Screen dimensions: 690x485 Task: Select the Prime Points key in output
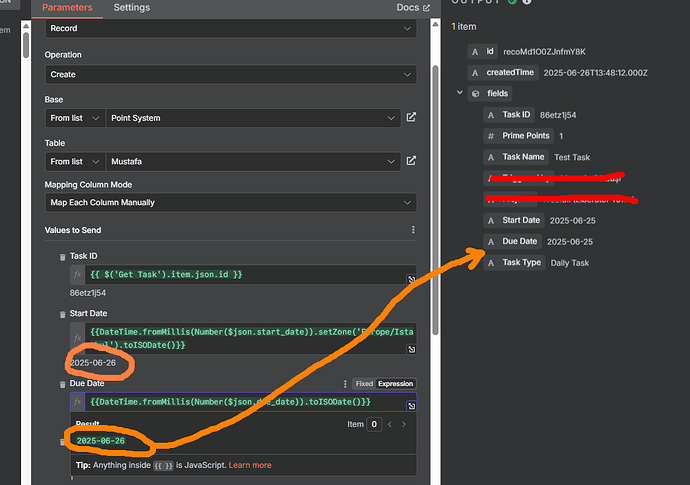(518, 136)
